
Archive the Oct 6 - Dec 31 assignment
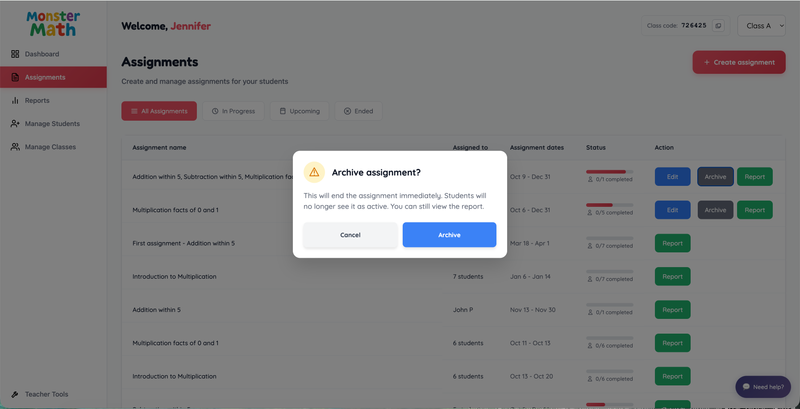(x=715, y=210)
